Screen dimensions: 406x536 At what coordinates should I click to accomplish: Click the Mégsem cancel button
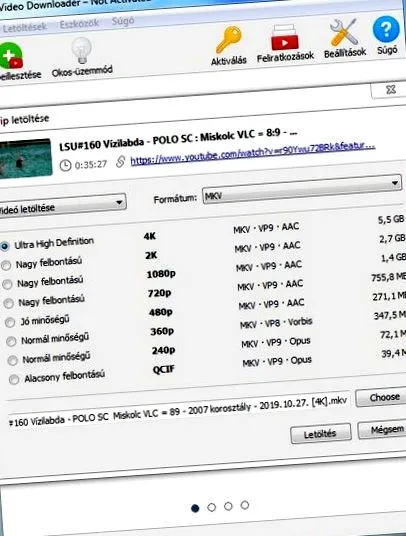(383, 430)
